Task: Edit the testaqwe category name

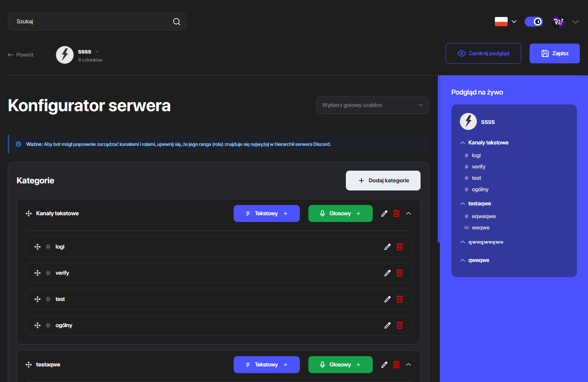Action: [384, 365]
